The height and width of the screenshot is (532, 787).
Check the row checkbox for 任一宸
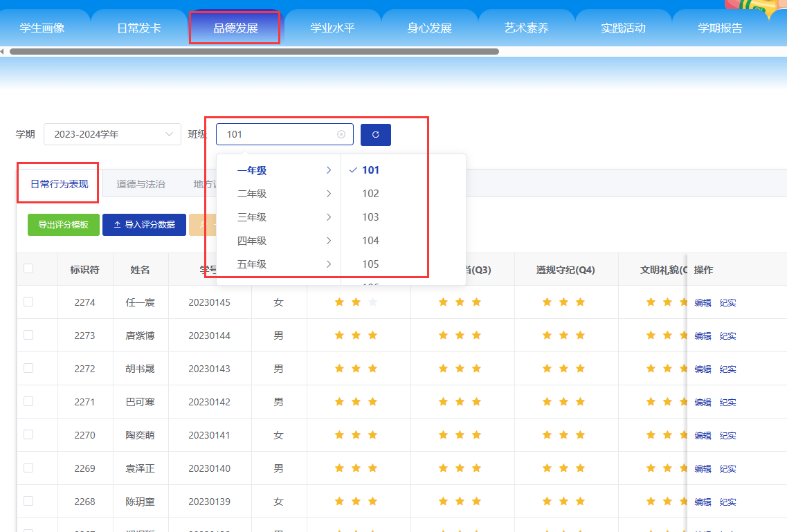(28, 302)
